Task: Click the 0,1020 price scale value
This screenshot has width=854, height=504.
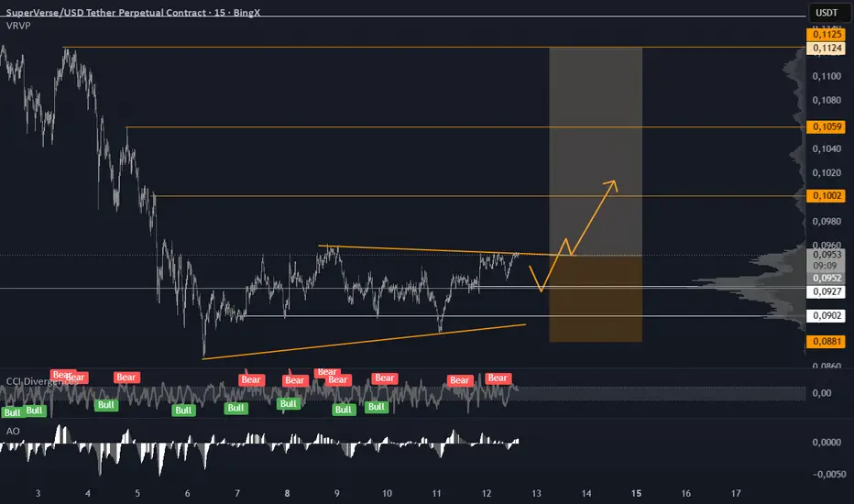Action: coord(827,172)
